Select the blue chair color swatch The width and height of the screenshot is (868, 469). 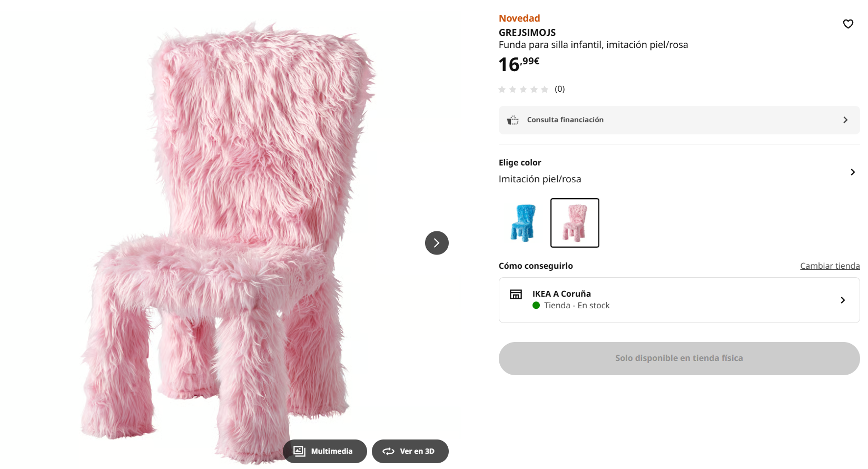(523, 223)
